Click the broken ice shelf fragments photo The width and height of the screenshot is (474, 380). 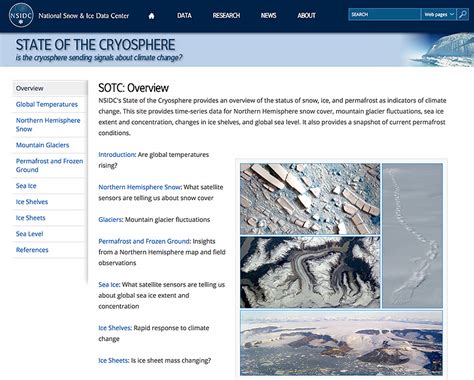click(310, 199)
